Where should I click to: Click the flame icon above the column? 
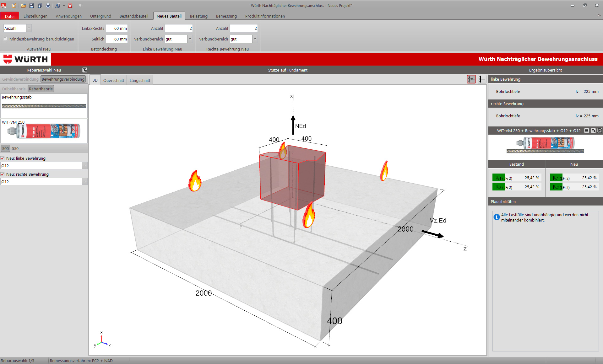(x=283, y=151)
